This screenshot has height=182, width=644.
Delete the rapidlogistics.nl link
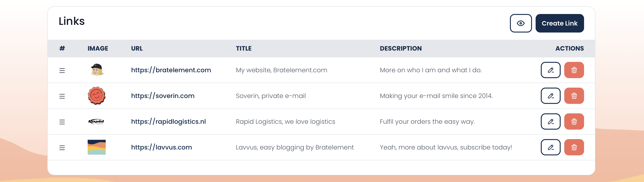574,121
